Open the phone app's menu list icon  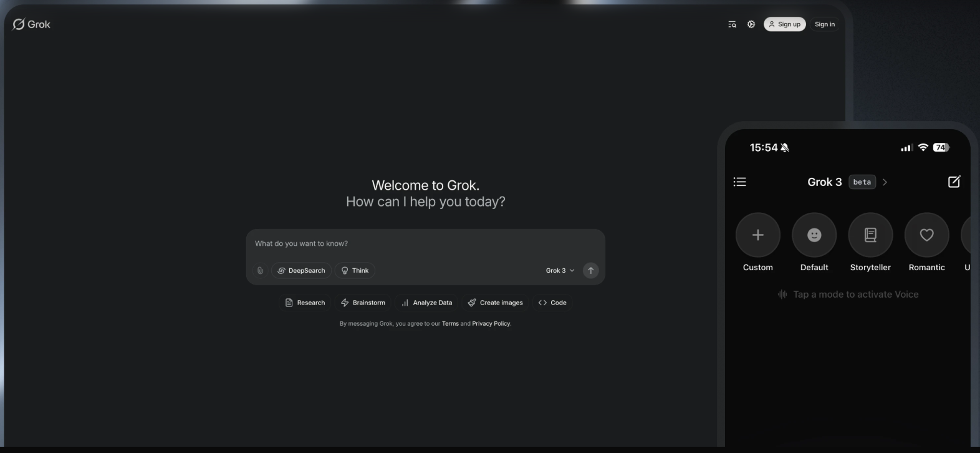740,182
